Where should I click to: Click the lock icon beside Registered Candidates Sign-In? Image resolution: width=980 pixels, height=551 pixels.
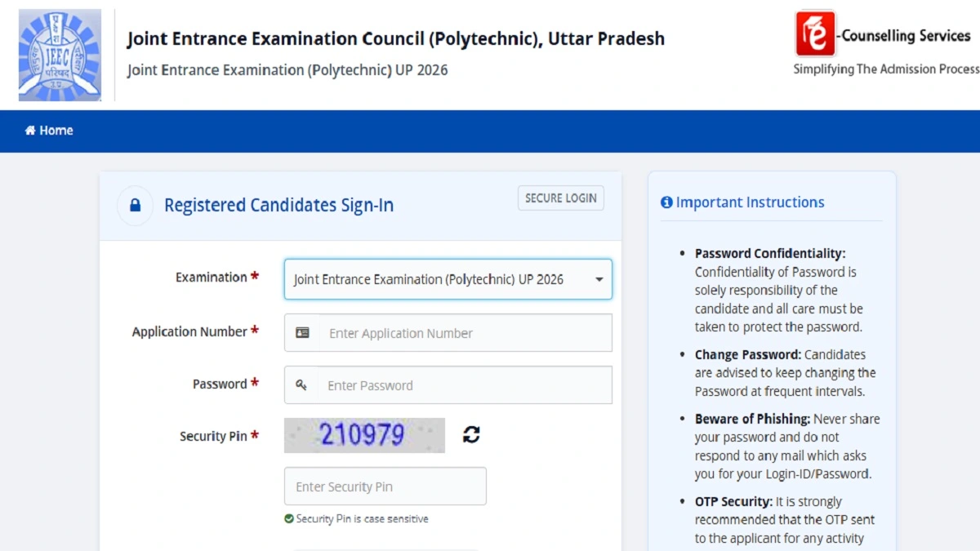(x=134, y=206)
